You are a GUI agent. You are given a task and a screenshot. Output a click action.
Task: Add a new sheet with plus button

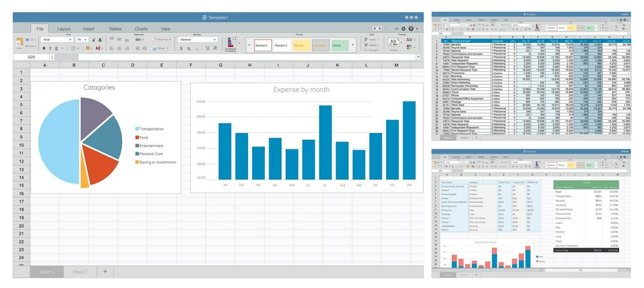tap(105, 271)
